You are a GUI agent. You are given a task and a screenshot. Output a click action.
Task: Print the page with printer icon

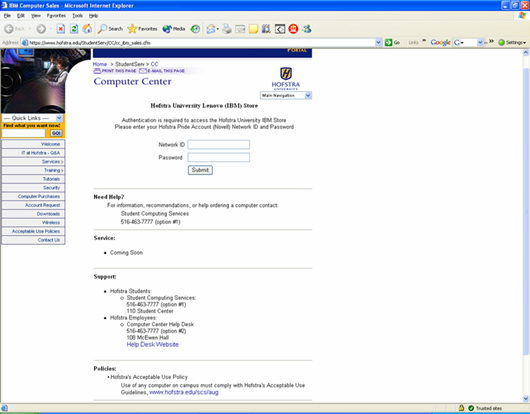click(x=227, y=29)
